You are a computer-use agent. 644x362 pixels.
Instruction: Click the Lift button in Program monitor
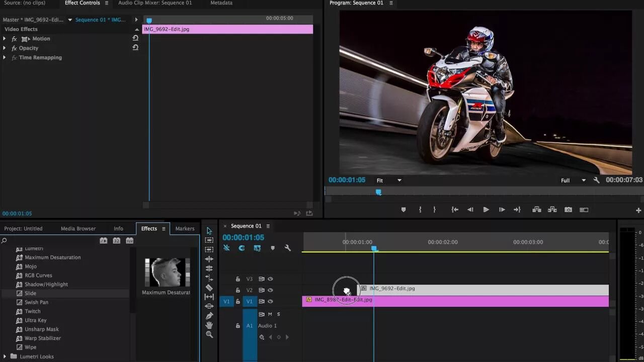tap(536, 210)
